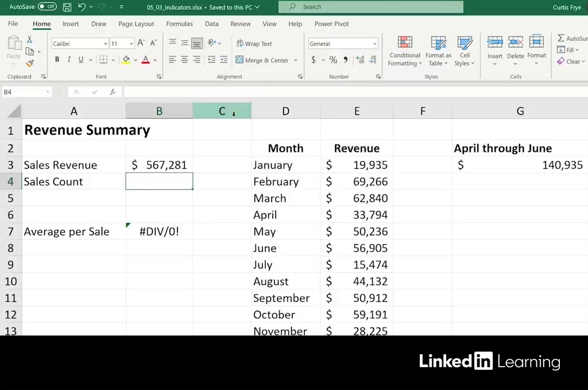Open the Merge & Center dropdown arrow

coord(296,60)
